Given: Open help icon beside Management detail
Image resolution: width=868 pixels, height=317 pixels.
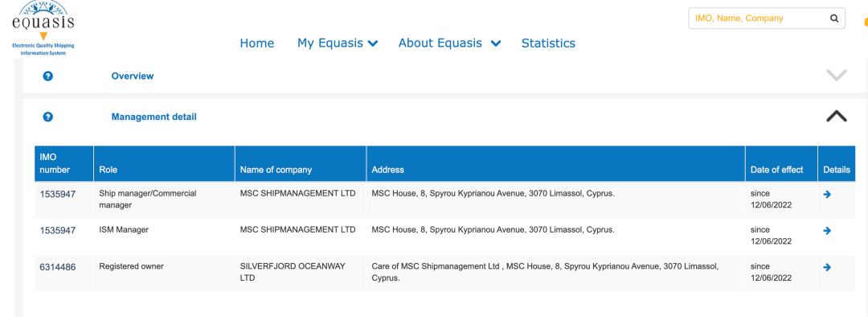Looking at the screenshot, I should [48, 117].
